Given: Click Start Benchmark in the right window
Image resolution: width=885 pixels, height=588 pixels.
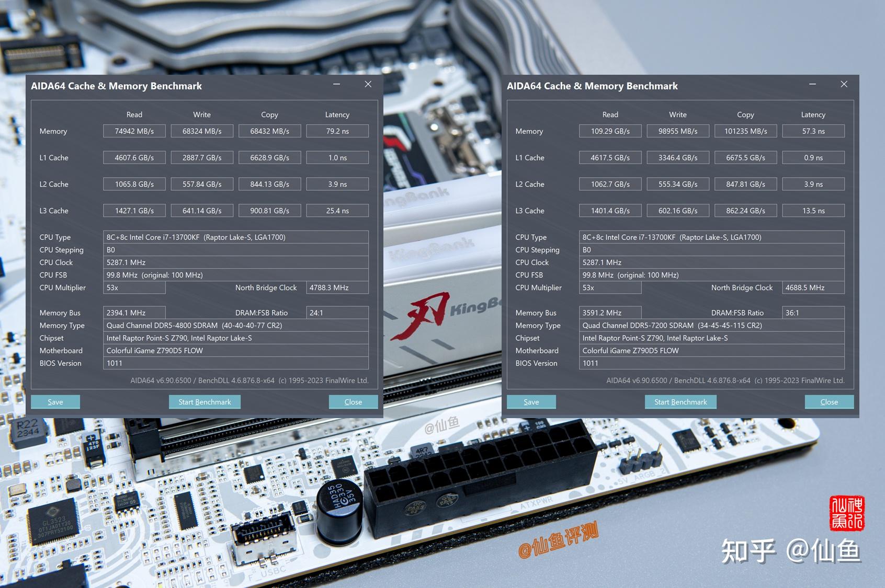Looking at the screenshot, I should point(680,401).
